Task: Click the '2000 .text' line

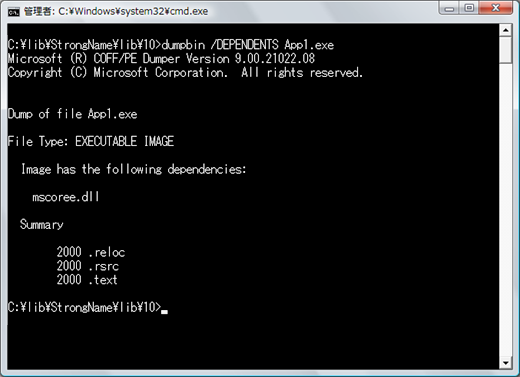Action: click(x=87, y=280)
